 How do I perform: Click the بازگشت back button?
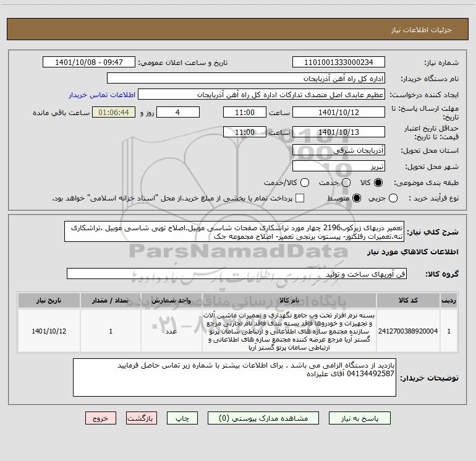coord(142,418)
